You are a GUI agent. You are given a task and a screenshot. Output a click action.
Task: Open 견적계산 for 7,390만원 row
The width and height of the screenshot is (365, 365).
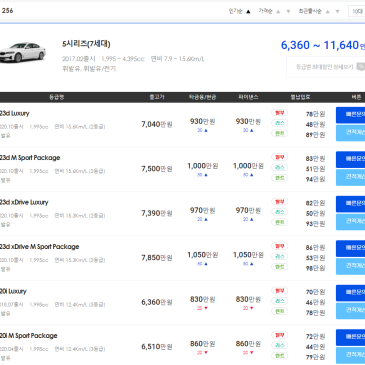(x=350, y=222)
